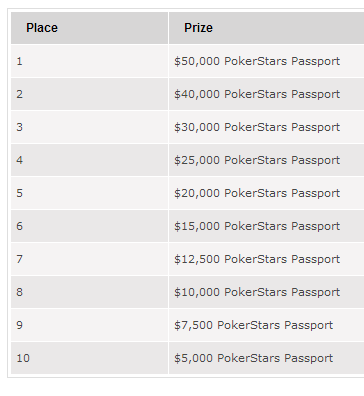Click place number 3 cell
The height and width of the screenshot is (396, 364).
coord(89,127)
